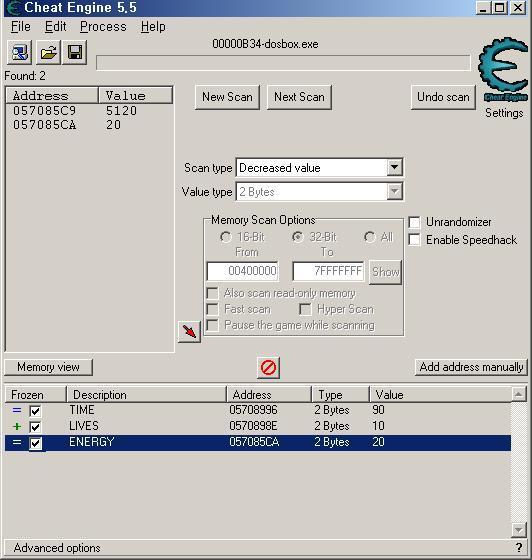This screenshot has width=532, height=560.
Task: Click the LIVES description cell
Action: (84, 426)
